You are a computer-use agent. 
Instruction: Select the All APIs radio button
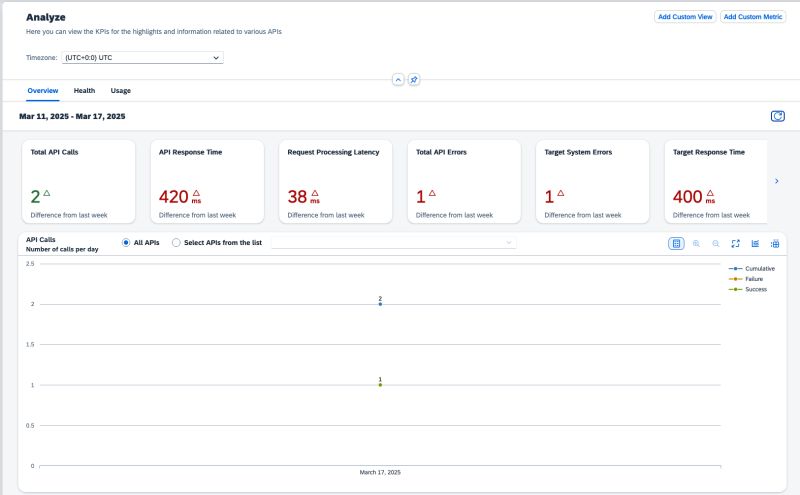[x=126, y=242]
